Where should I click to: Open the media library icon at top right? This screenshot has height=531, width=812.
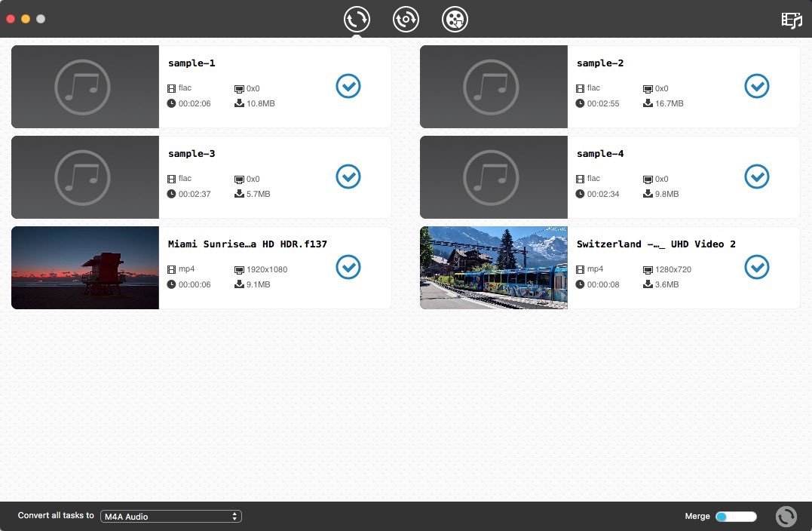(791, 20)
